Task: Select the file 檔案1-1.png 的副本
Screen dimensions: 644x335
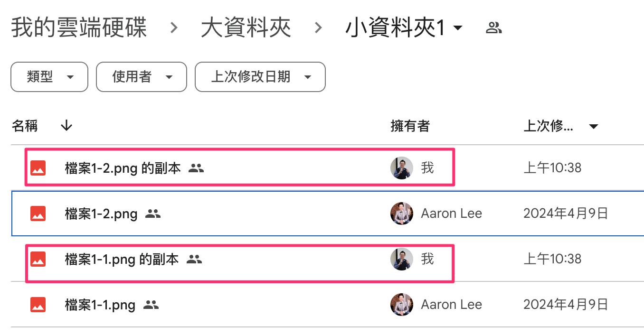Action: pos(122,259)
